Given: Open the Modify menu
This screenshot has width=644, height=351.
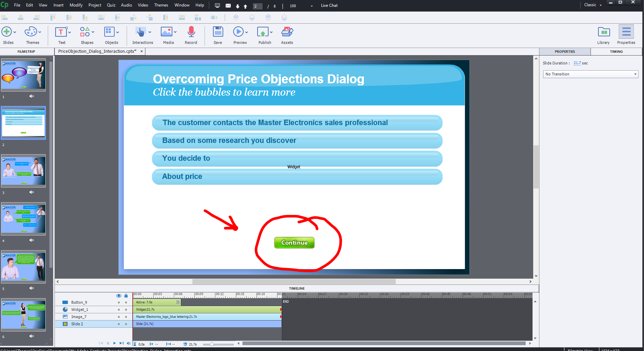Looking at the screenshot, I should tap(76, 5).
